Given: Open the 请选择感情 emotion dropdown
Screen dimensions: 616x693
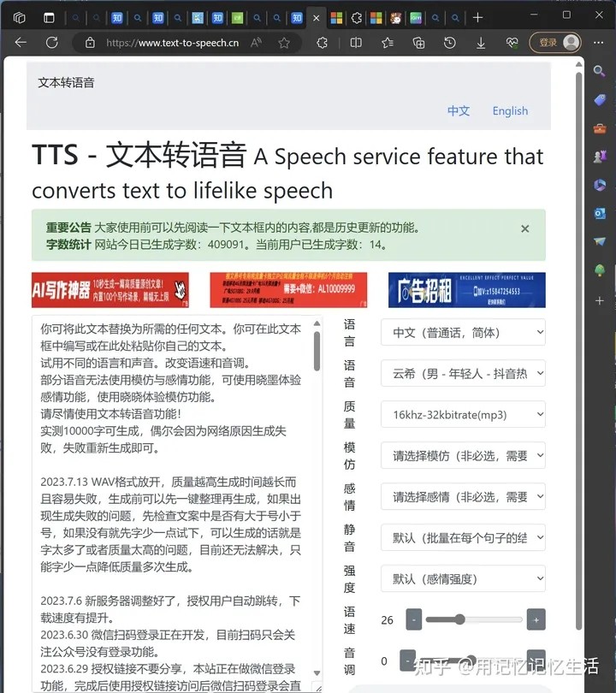Looking at the screenshot, I should [x=462, y=497].
